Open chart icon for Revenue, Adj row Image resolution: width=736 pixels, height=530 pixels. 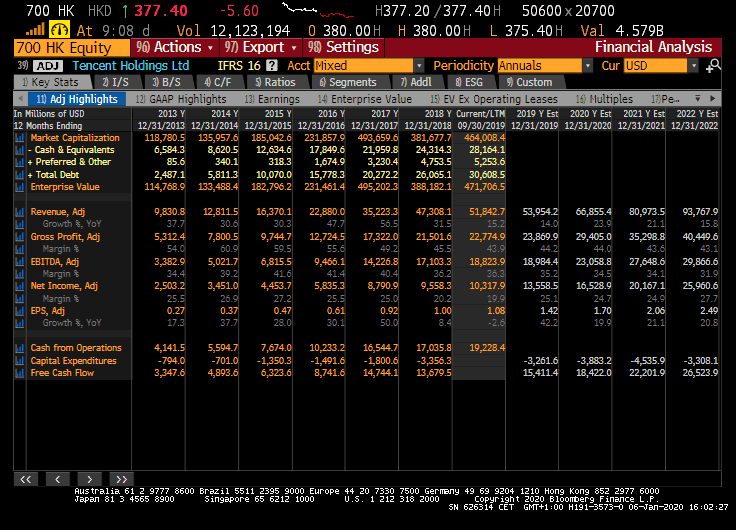(x=19, y=212)
